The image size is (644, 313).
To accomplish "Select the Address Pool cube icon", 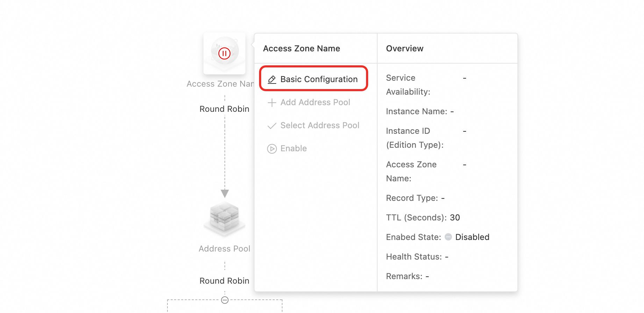I will pos(224,217).
